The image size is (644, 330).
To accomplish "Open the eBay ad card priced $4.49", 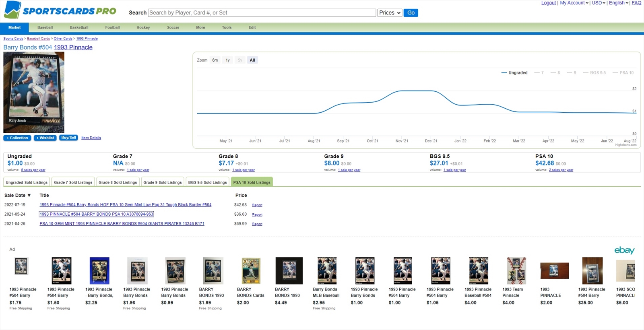I will pos(289,281).
